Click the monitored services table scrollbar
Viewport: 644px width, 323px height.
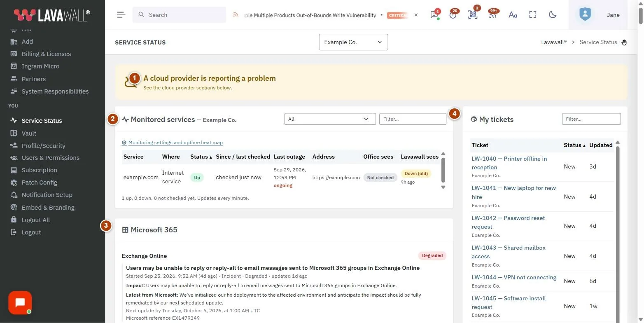(443, 171)
